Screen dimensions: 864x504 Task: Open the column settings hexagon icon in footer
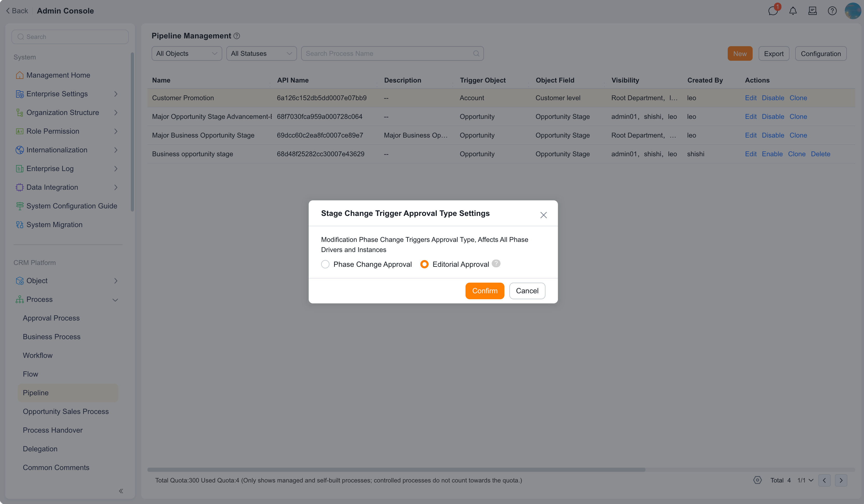point(757,480)
